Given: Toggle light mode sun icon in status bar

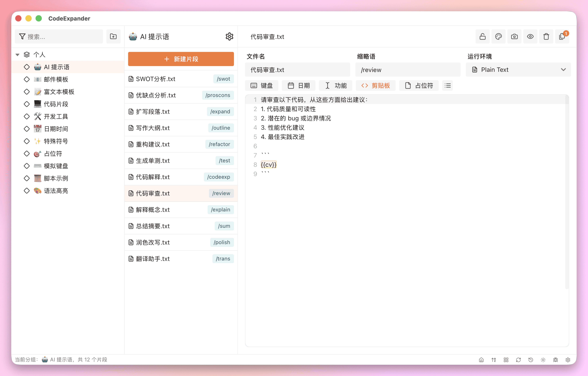Looking at the screenshot, I should pyautogui.click(x=543, y=360).
